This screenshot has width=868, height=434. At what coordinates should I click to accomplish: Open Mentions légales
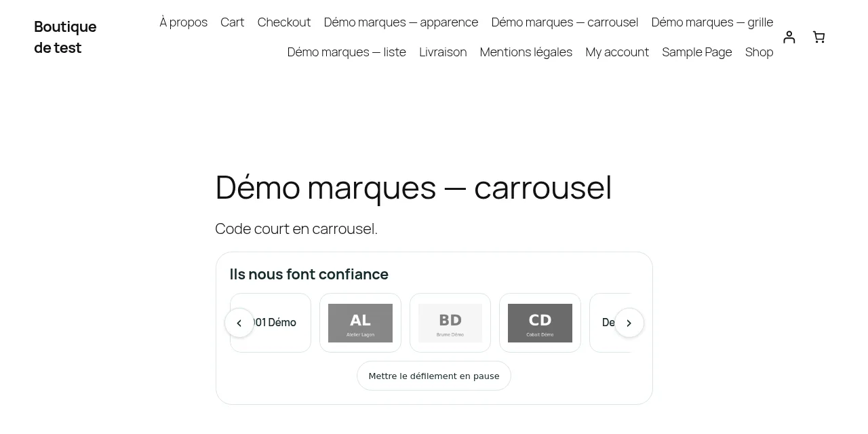point(526,52)
